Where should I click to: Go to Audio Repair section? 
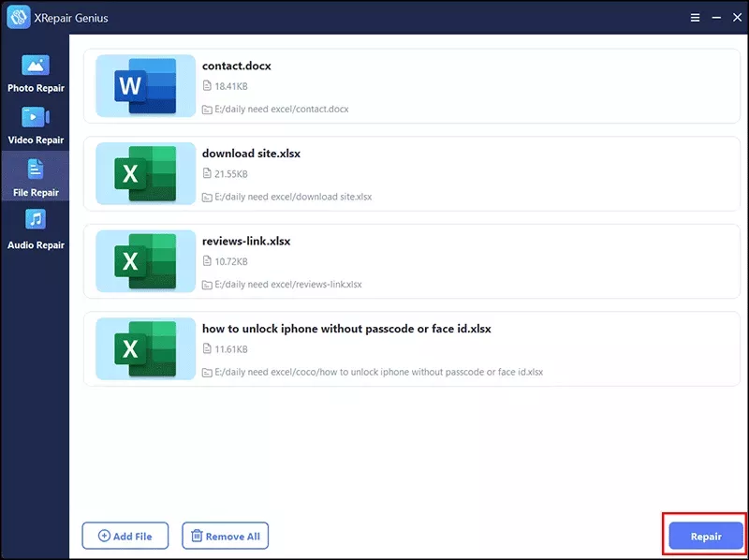tap(36, 230)
